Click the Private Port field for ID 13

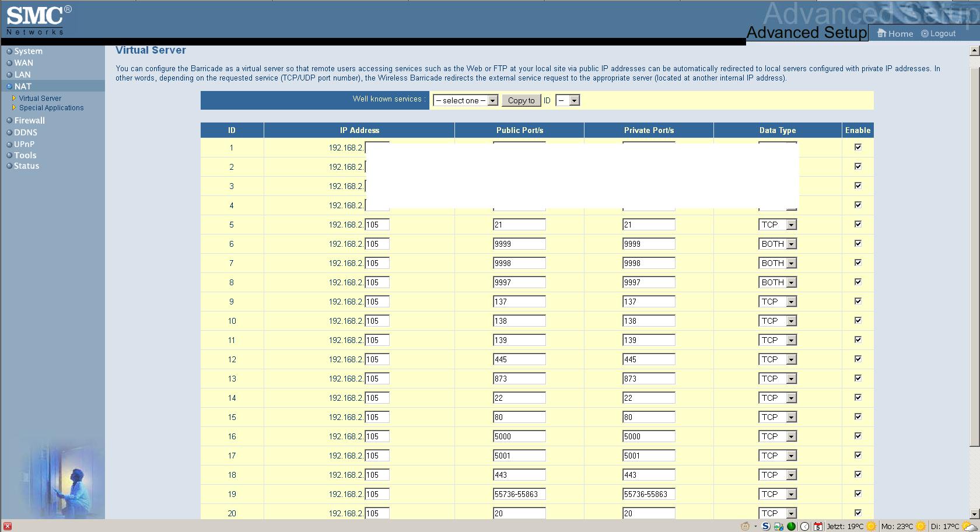tap(649, 379)
